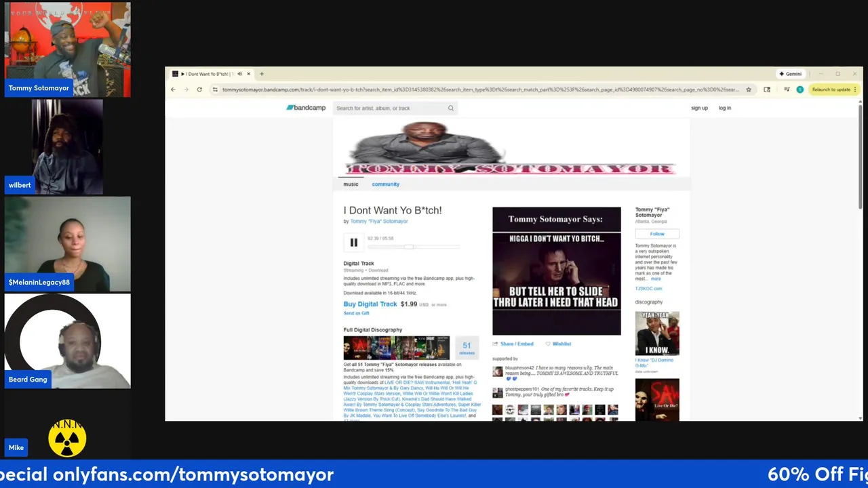Switch to the community tab

coord(385,184)
